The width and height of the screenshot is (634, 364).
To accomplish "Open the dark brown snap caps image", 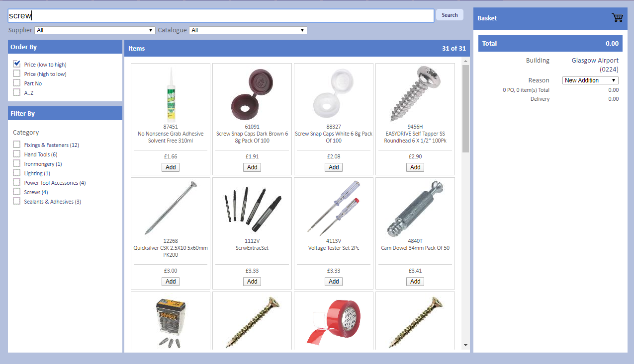I will tap(252, 94).
